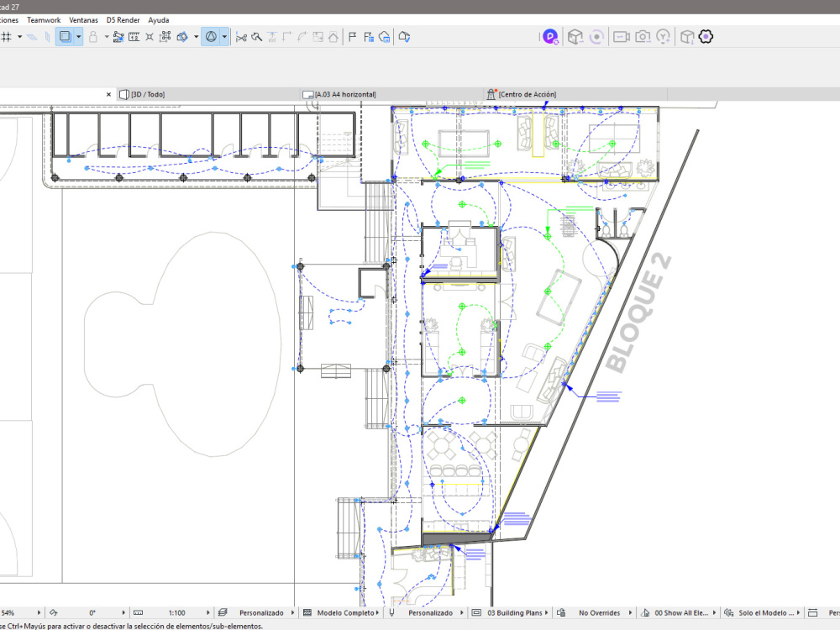This screenshot has height=630, width=840.
Task: Toggle the guide lines circle-triangle icon
Action: 211,37
